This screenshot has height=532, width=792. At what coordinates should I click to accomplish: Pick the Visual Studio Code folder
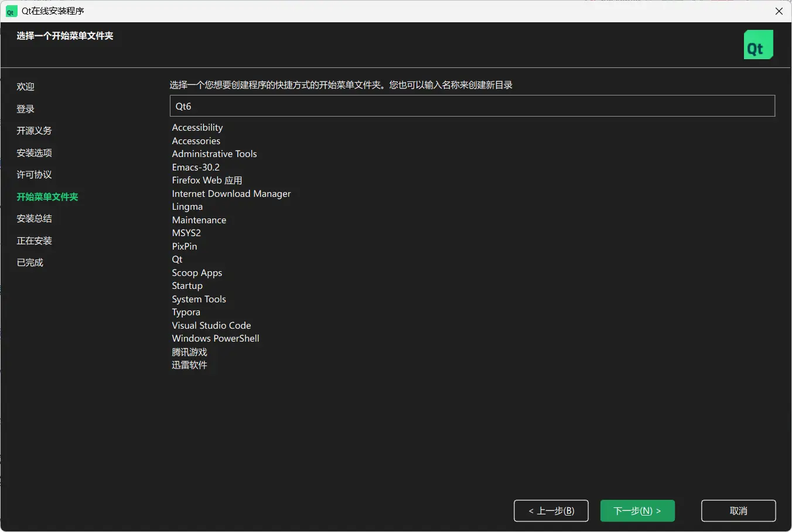click(x=211, y=326)
